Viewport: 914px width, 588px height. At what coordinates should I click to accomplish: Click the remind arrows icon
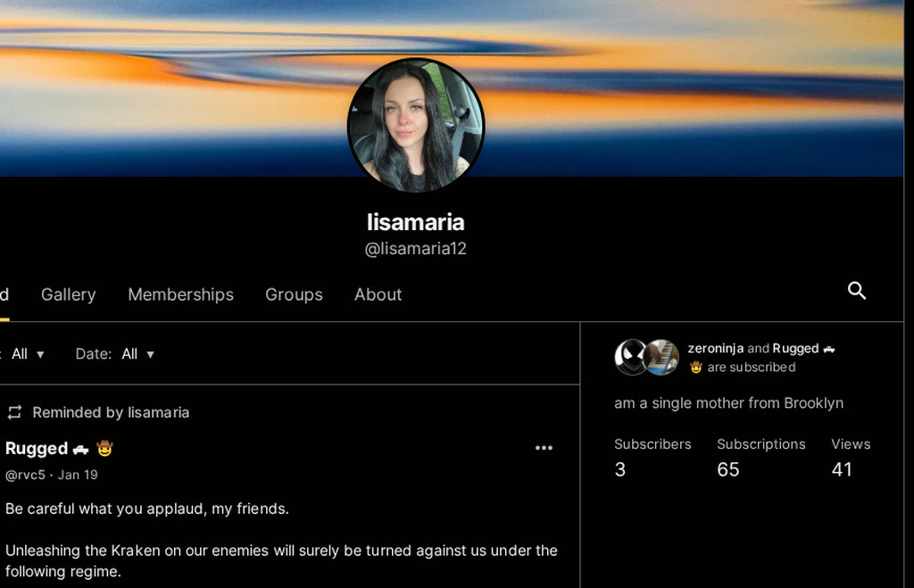(14, 412)
